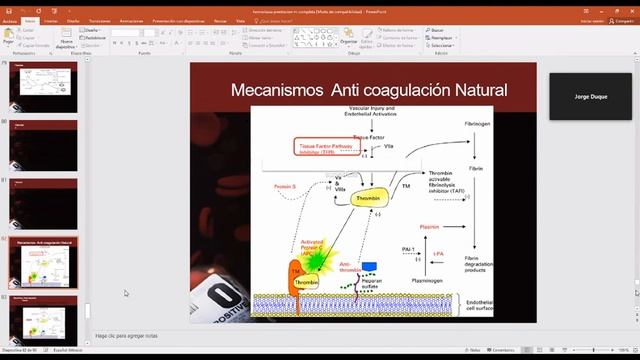Select the last slide thumbnail below the selected one
Screen dimensions: 640x360
pyautogui.click(x=43, y=321)
